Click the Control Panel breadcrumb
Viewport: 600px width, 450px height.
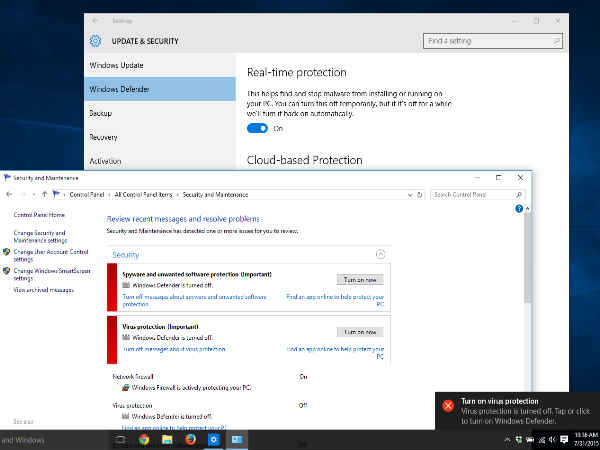click(x=87, y=195)
